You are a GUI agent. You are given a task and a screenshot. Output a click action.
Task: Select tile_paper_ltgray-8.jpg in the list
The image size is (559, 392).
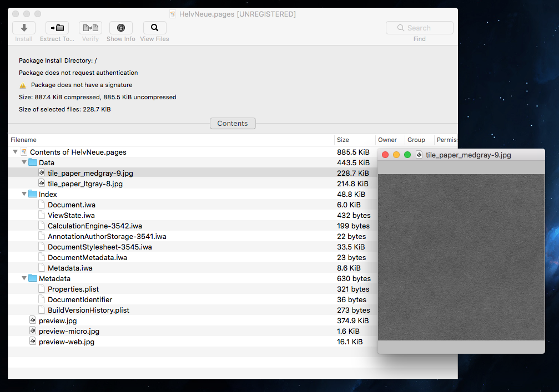tap(85, 184)
